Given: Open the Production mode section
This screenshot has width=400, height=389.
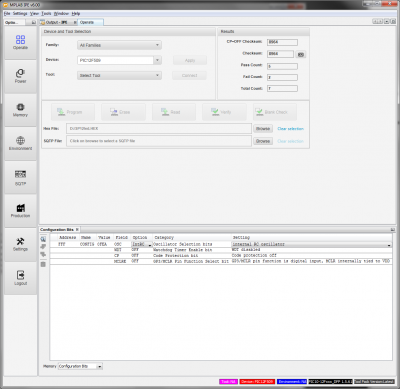Looking at the screenshot, I should (20, 211).
